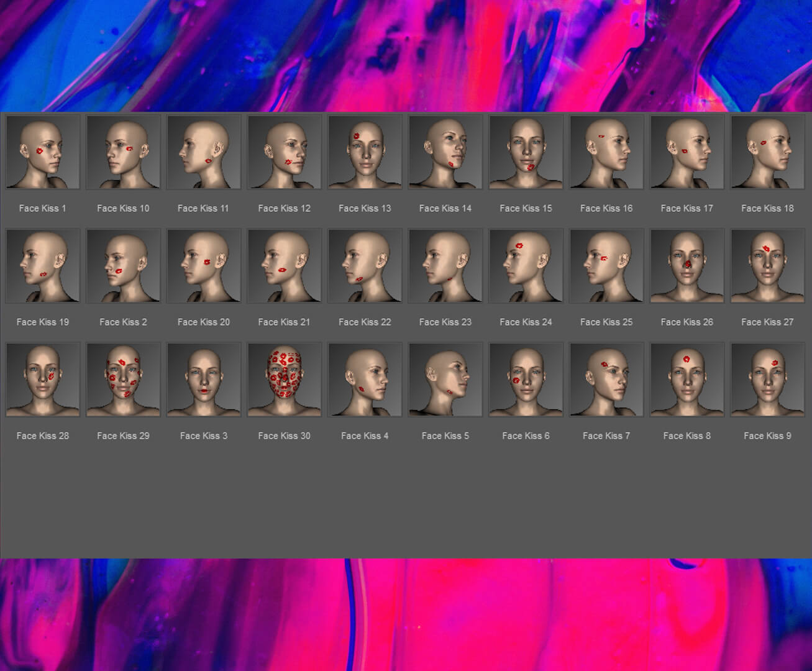812x671 pixels.
Task: Select the Face Kiss 28 preset
Action: point(43,379)
